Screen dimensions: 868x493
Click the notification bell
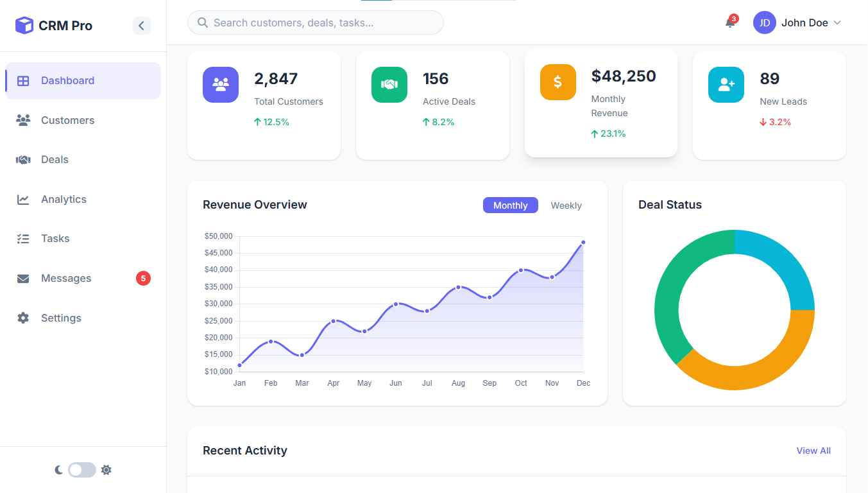tap(730, 22)
